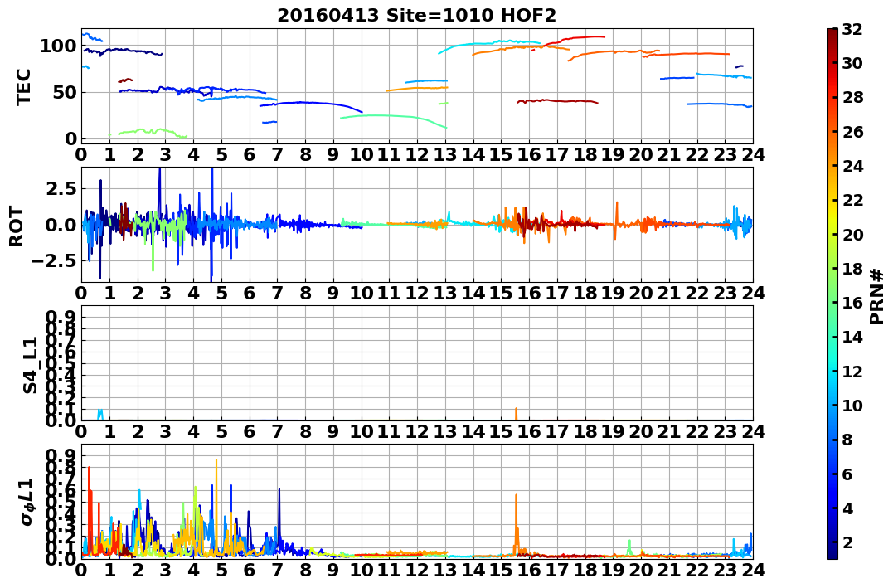The height and width of the screenshot is (588, 893).
Task: Click the ROT y-axis tick 2.5
Action: [x=61, y=188]
